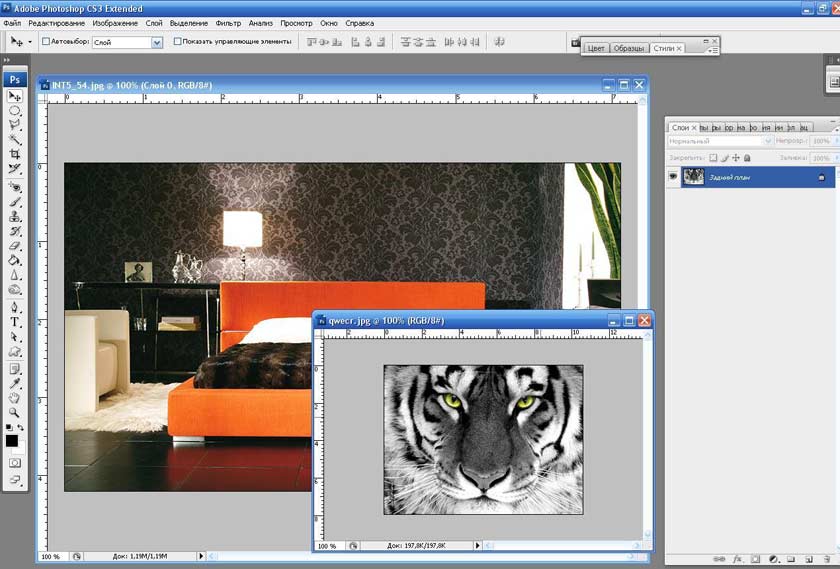Viewport: 840px width, 569px height.
Task: Click the foreground black color swatch
Action: point(12,440)
